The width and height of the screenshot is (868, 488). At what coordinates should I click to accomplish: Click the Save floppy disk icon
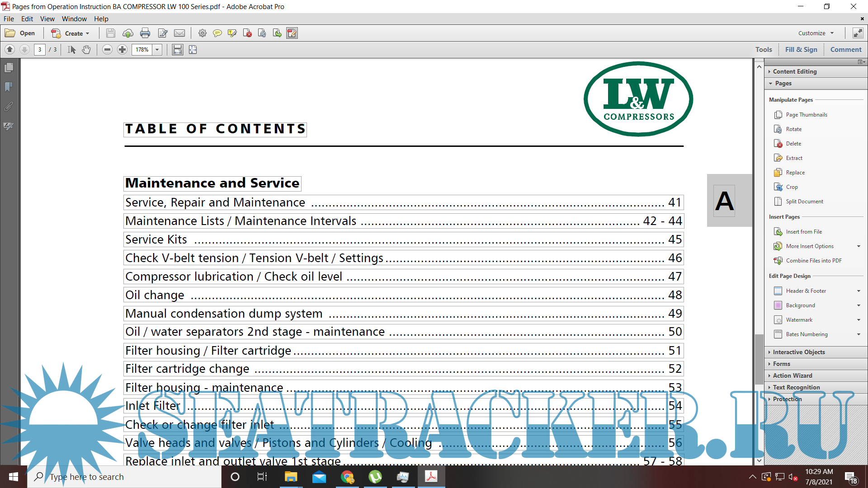(111, 33)
